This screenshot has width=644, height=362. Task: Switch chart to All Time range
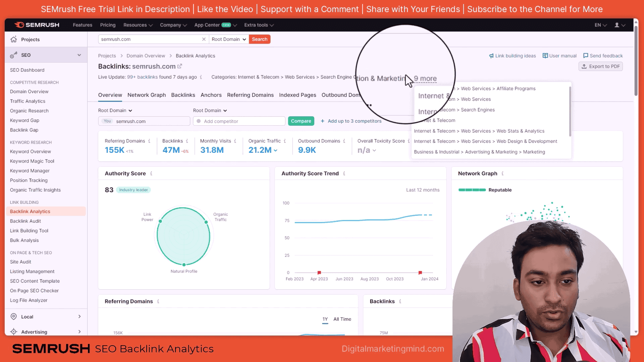[x=342, y=319]
